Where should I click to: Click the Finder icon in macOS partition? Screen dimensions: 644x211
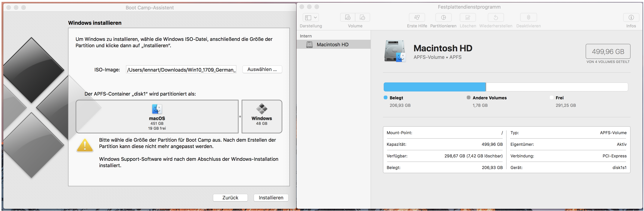[157, 109]
